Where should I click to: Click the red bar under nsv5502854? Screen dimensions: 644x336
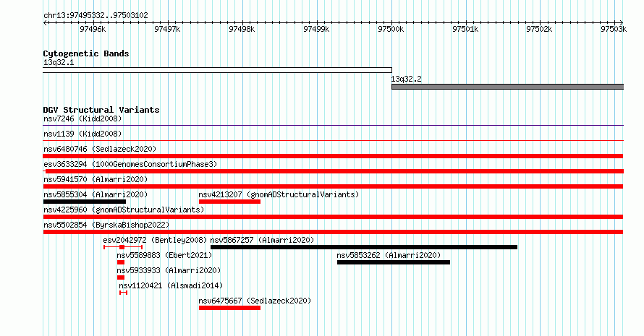[333, 232]
